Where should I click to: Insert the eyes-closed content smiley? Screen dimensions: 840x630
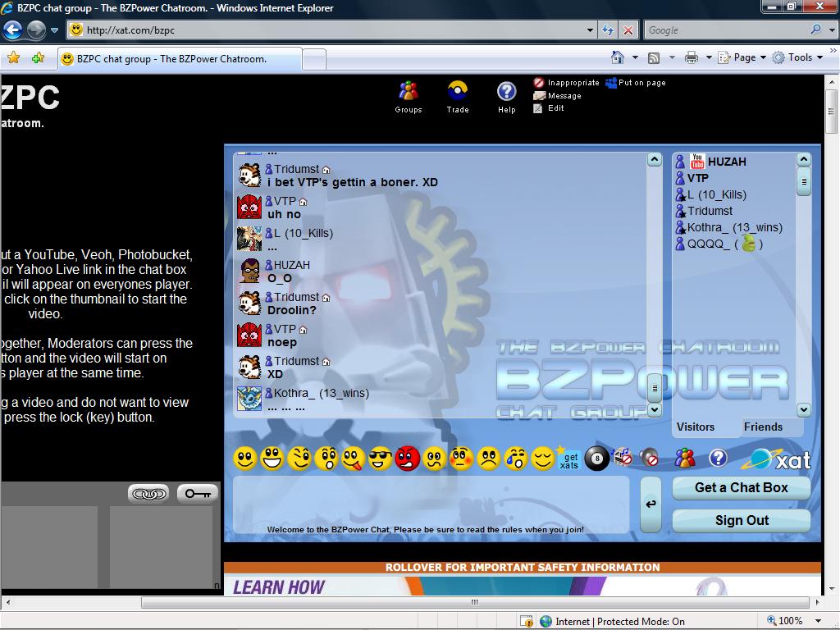(x=543, y=459)
